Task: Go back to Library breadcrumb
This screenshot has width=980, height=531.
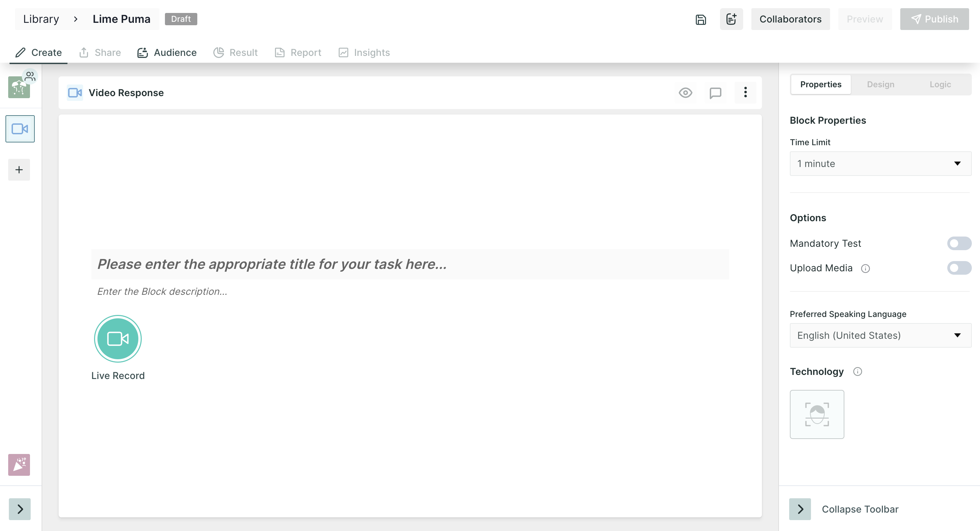Action: (41, 19)
